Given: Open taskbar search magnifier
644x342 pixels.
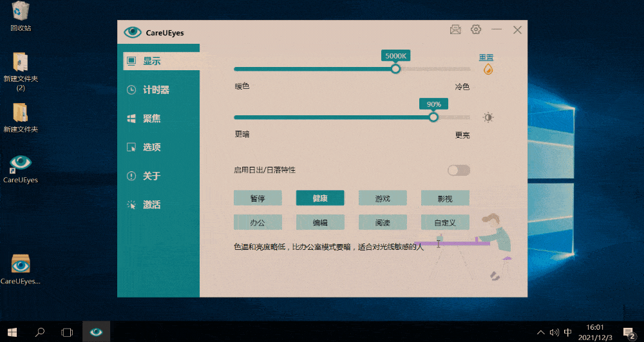Looking at the screenshot, I should click(40, 332).
